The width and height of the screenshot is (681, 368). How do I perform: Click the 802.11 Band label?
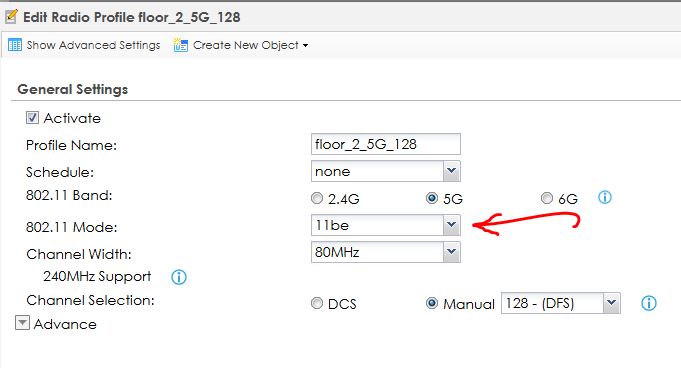click(69, 195)
